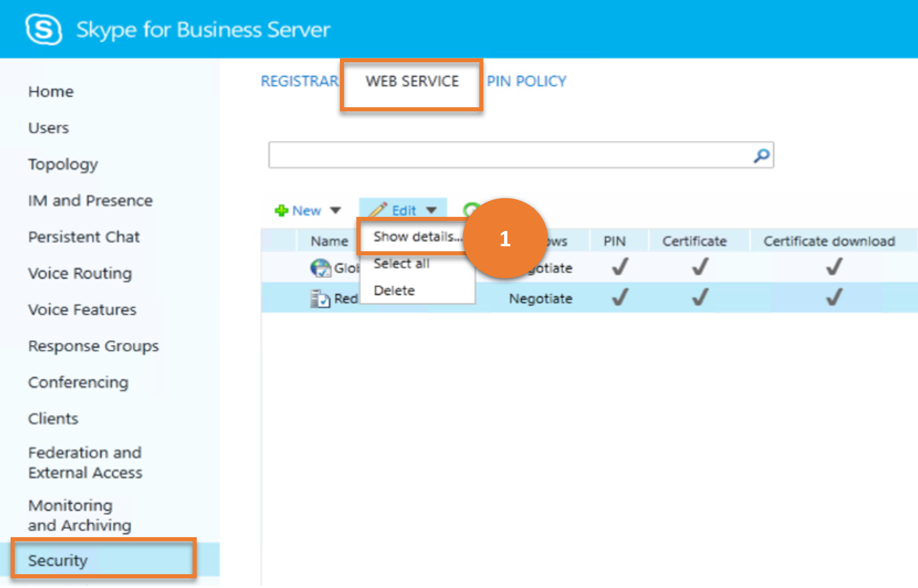Click PIN checkmark in Red row

pyautogui.click(x=620, y=297)
